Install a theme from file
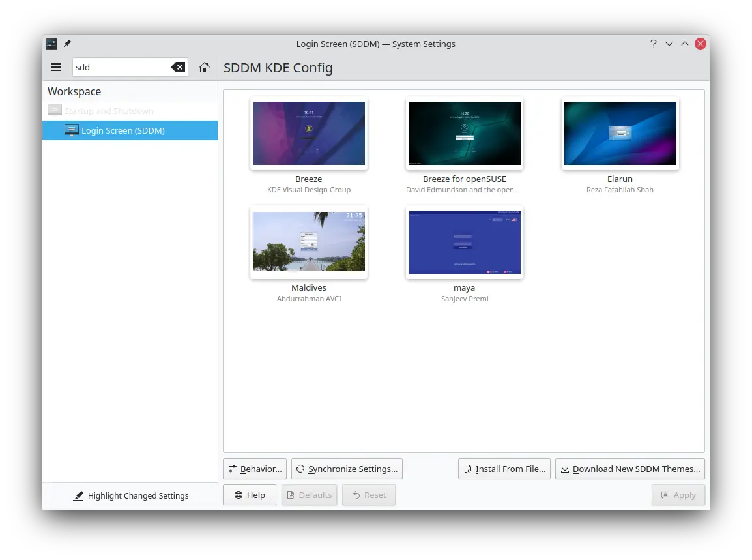Screen dimensions: 752x560 point(504,469)
